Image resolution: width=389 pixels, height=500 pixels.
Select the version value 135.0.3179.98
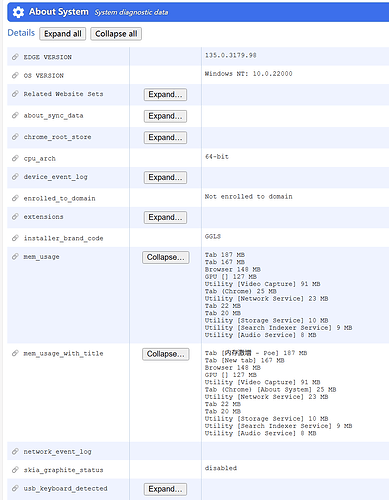231,55
